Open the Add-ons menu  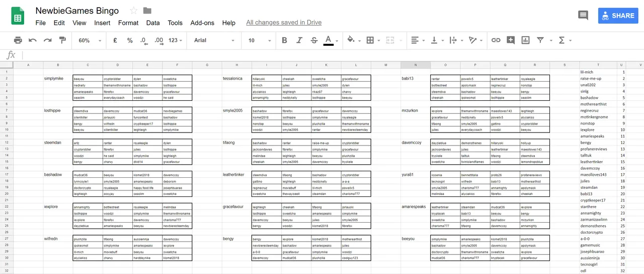(x=202, y=23)
